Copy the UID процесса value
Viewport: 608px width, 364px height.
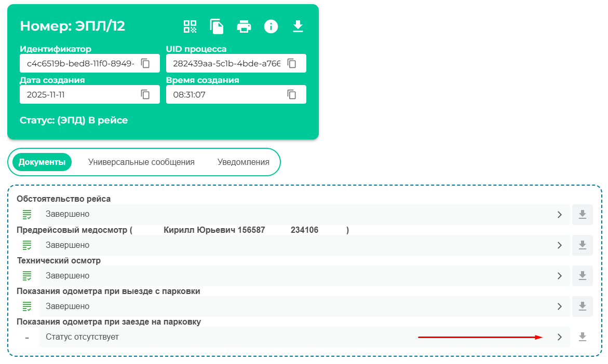pyautogui.click(x=292, y=64)
